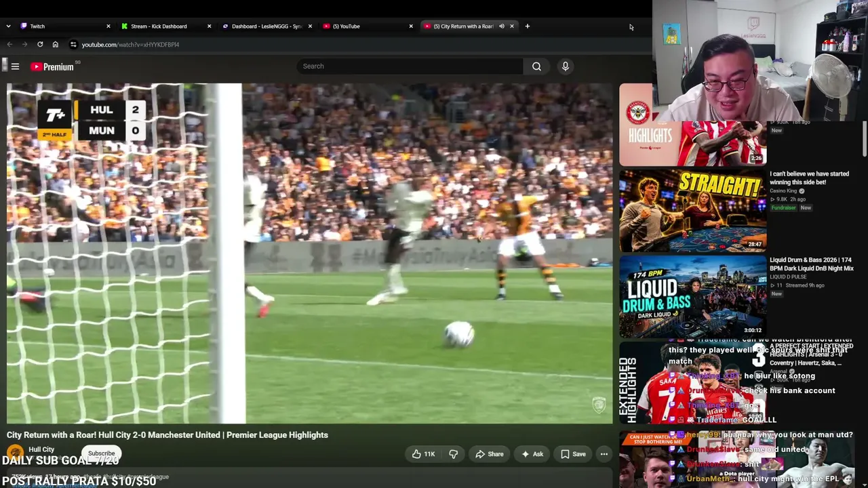Go to the YouTube Premium home logo
868x488 pixels.
52,66
